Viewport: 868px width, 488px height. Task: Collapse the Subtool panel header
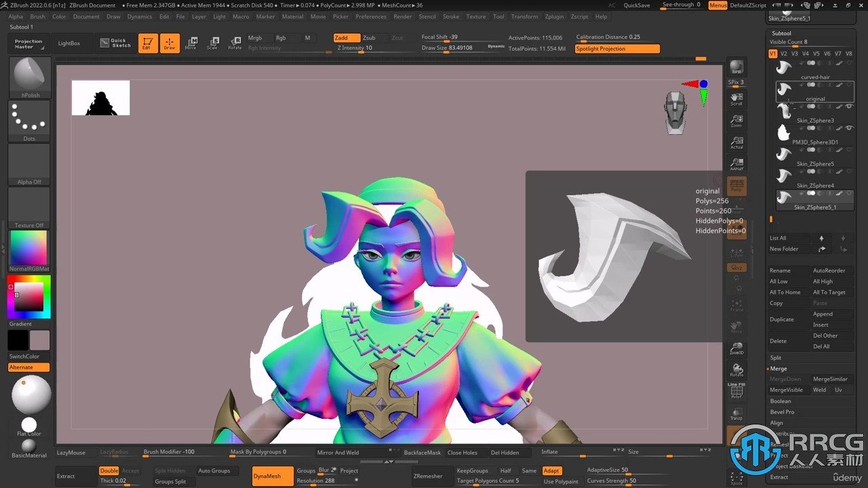click(x=782, y=33)
